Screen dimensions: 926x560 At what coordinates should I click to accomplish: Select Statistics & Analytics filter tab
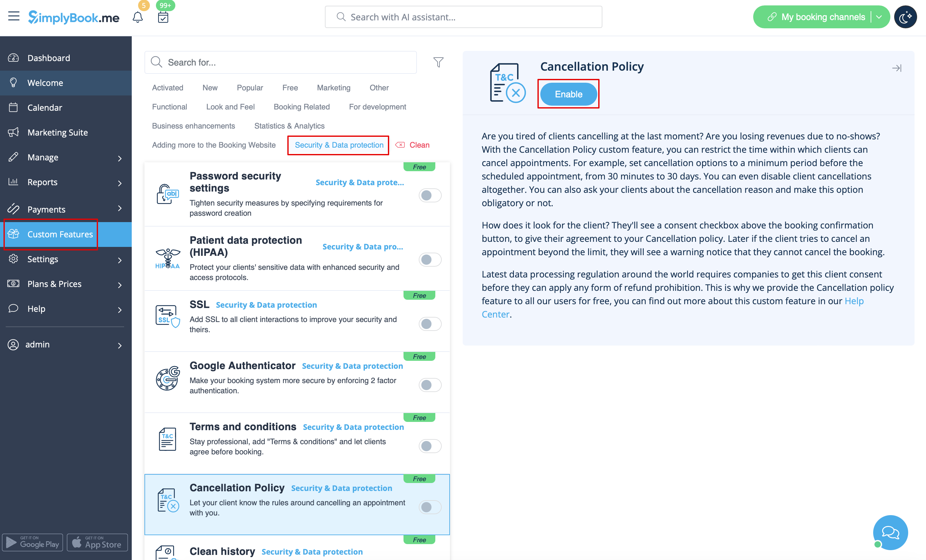click(x=289, y=126)
